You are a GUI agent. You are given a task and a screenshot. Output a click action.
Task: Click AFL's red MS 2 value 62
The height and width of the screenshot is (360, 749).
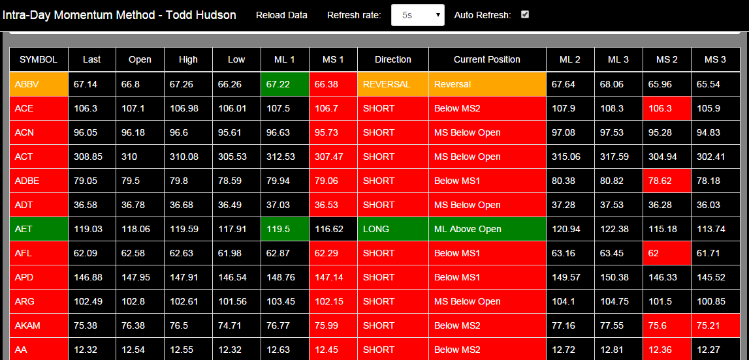point(667,254)
